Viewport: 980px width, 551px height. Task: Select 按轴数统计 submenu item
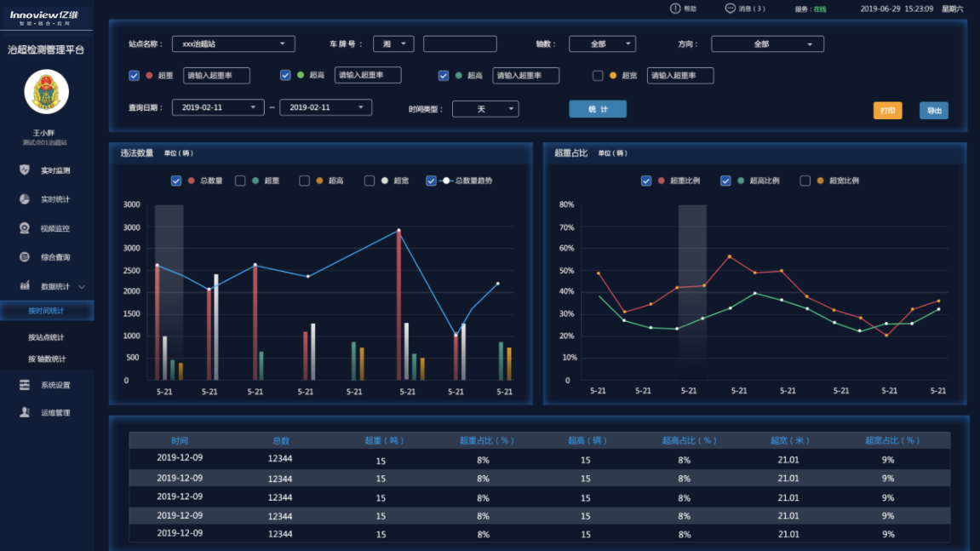pos(46,359)
